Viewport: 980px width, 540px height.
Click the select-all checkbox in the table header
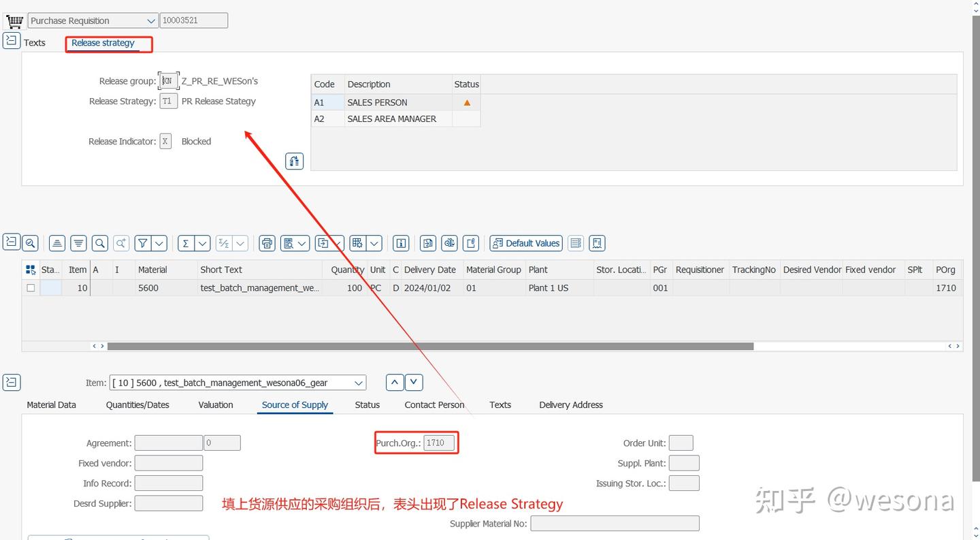coord(31,269)
